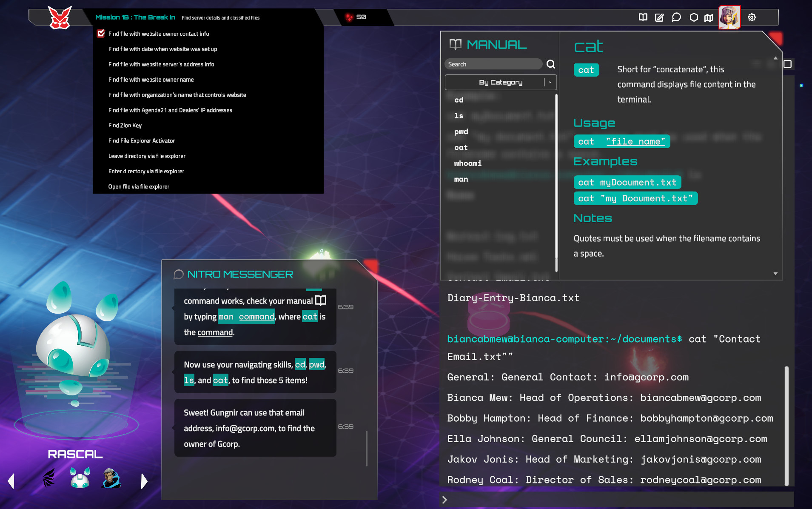Click the 'cat myDocument.txt' example
812x509 pixels.
627,182
